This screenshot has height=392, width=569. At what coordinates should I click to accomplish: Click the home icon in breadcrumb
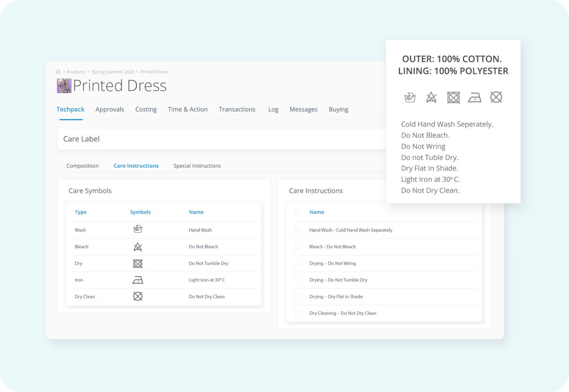[59, 72]
